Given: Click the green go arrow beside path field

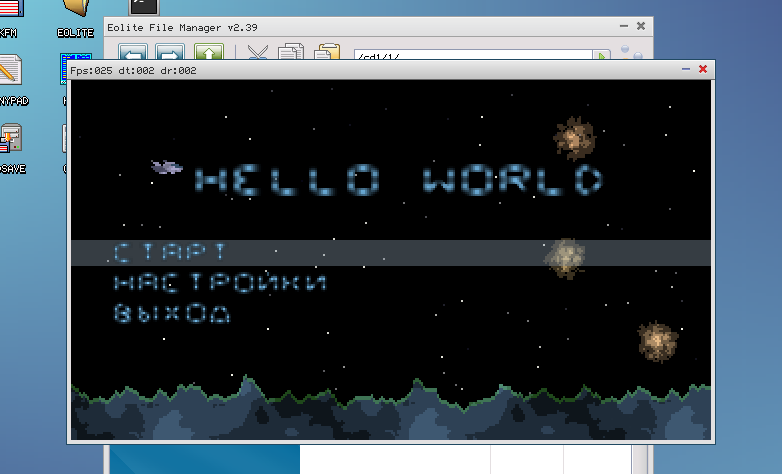Looking at the screenshot, I should (601, 56).
